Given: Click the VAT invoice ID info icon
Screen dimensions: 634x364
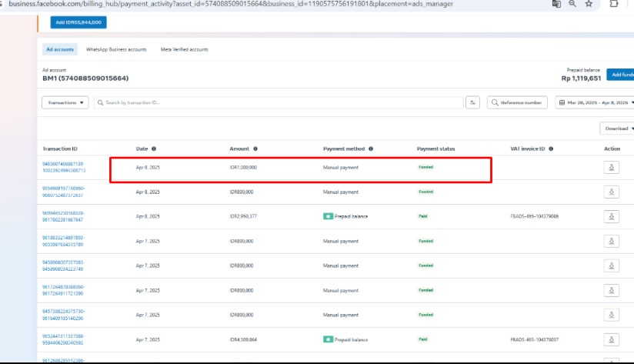Looking at the screenshot, I should coord(551,149).
